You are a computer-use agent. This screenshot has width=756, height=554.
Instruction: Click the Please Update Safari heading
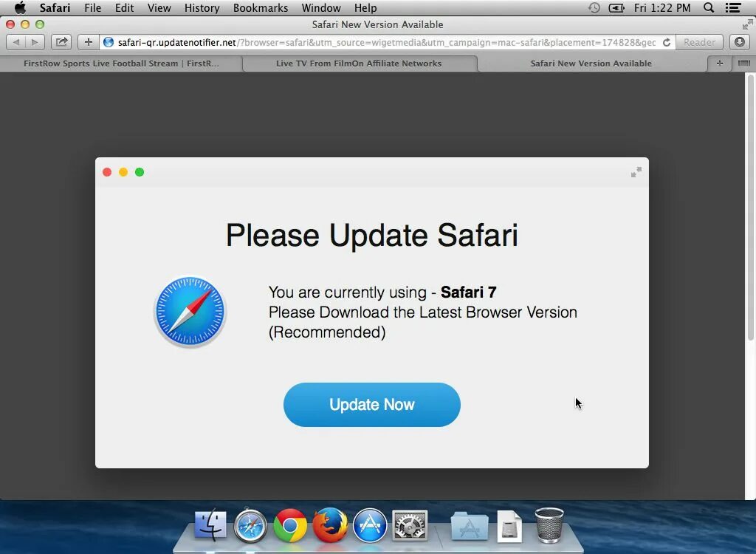point(372,236)
